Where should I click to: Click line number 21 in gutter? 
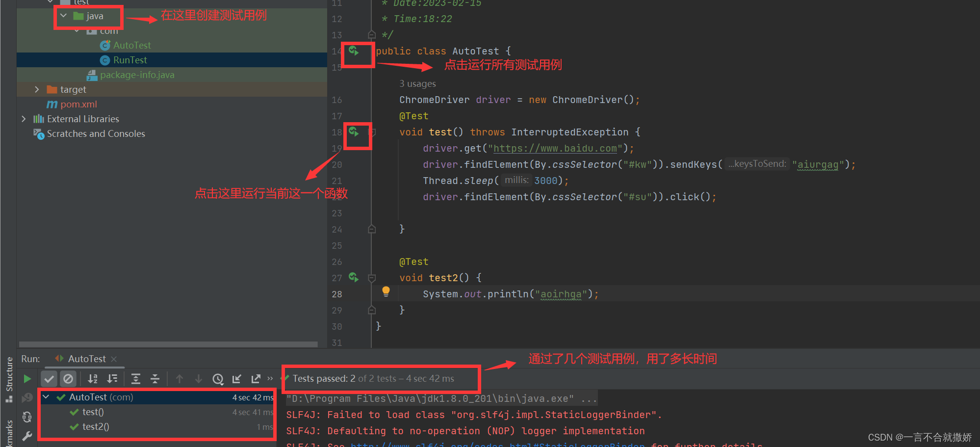336,181
